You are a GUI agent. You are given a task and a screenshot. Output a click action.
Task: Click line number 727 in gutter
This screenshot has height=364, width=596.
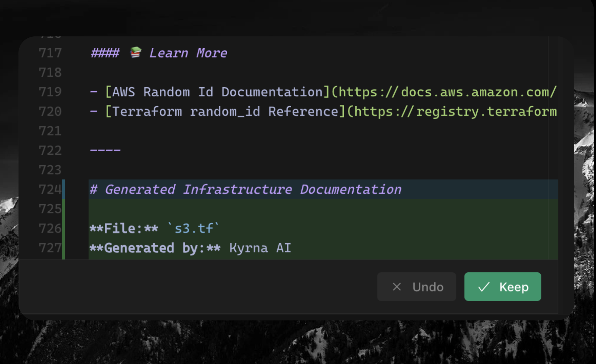(x=50, y=248)
